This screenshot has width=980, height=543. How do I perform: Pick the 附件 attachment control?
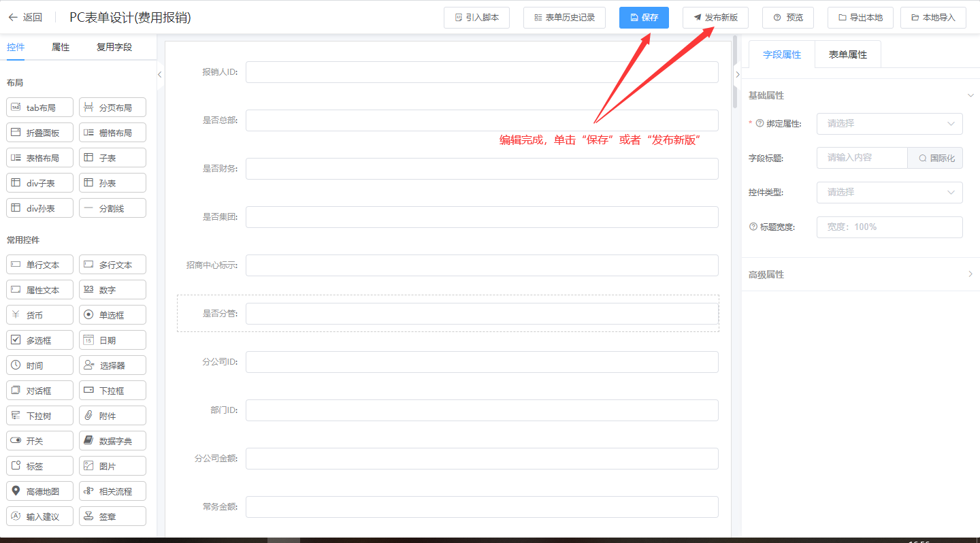(113, 416)
